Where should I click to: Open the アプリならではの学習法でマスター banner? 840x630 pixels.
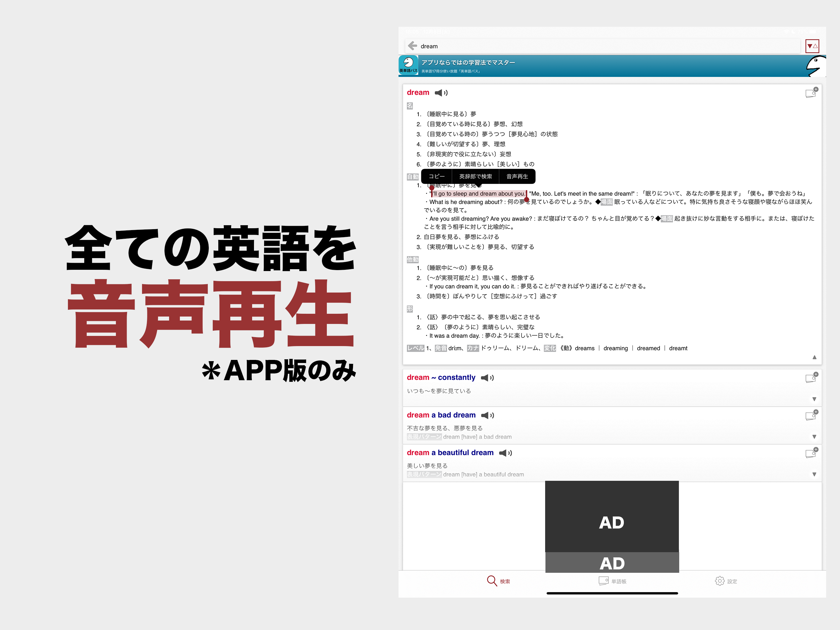coord(532,65)
